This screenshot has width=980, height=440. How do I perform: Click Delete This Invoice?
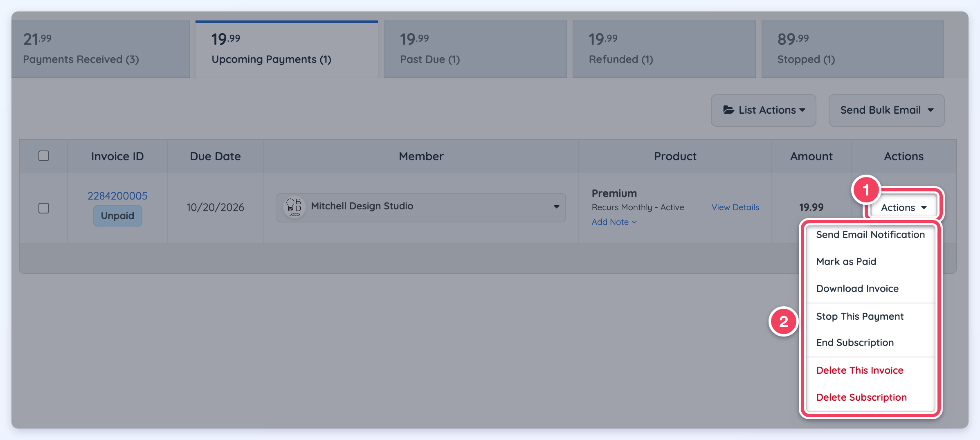click(x=870, y=370)
